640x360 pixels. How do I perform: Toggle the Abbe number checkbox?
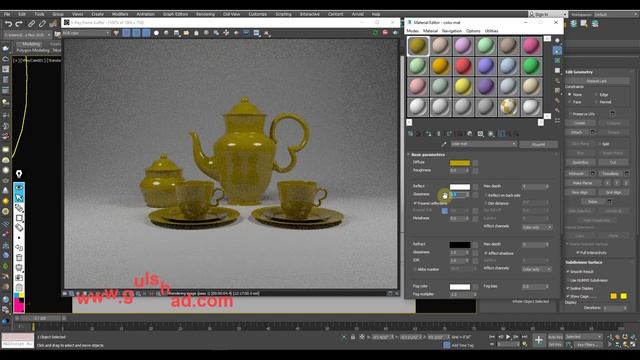416,269
